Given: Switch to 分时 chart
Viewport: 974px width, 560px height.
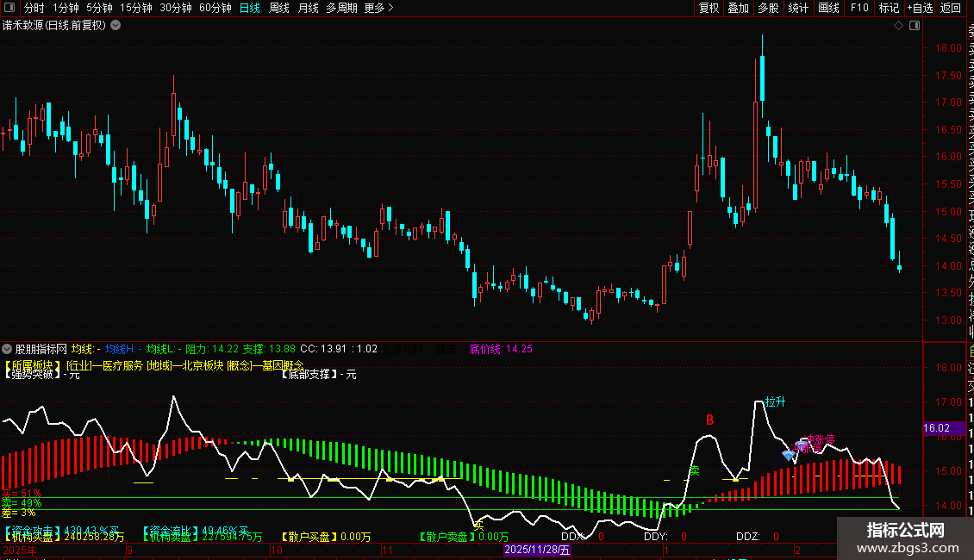Looking at the screenshot, I should pyautogui.click(x=34, y=8).
